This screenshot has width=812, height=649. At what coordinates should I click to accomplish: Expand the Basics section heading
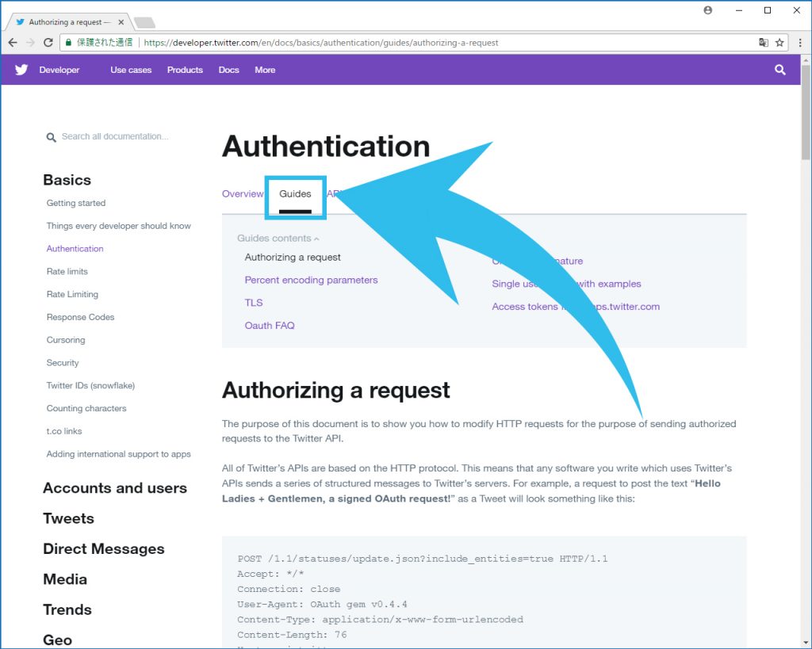point(67,180)
